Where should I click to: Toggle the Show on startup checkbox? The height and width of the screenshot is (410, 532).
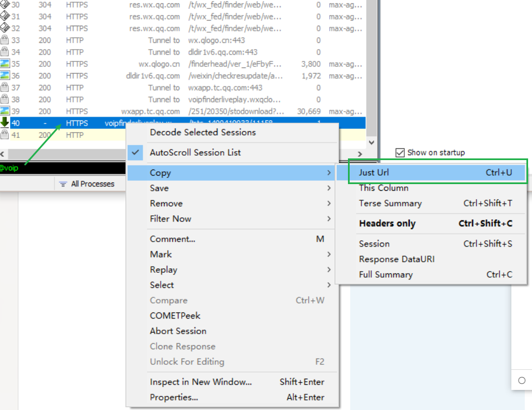(400, 153)
